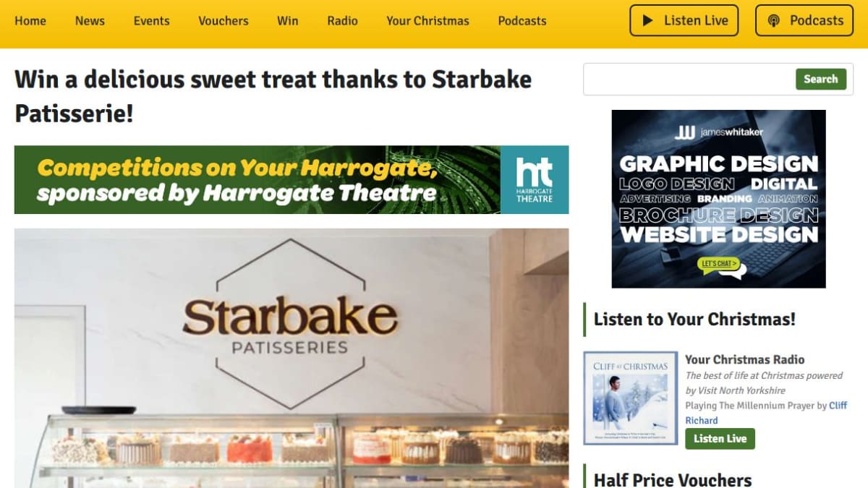Open the Win menu item

coord(288,20)
